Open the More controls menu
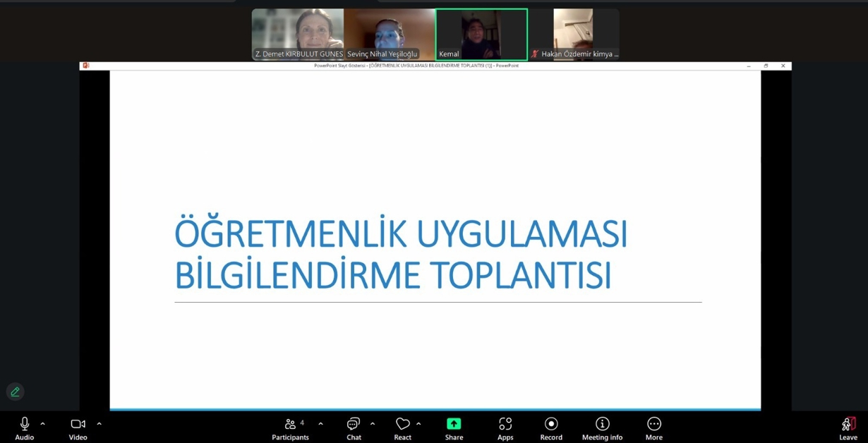868x443 pixels. [654, 424]
